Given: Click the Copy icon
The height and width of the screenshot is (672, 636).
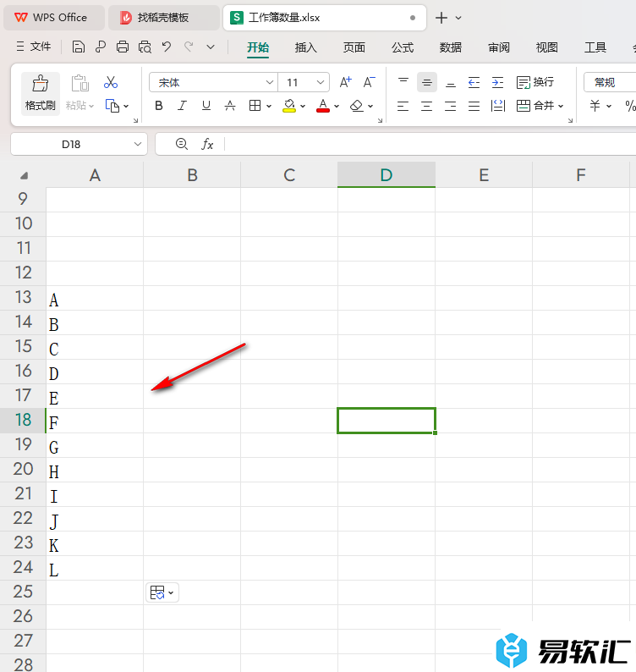Looking at the screenshot, I should tap(112, 106).
